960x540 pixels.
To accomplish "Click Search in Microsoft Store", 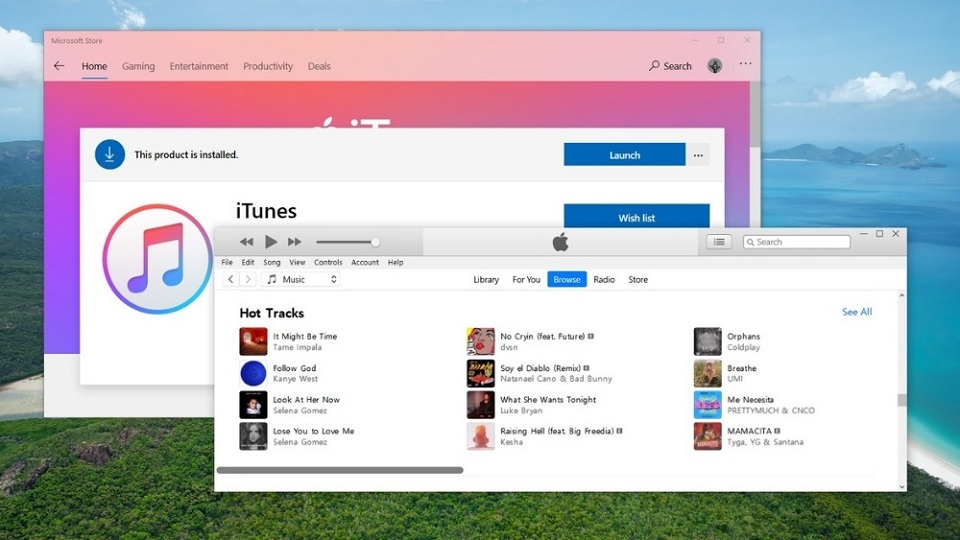I will (670, 66).
